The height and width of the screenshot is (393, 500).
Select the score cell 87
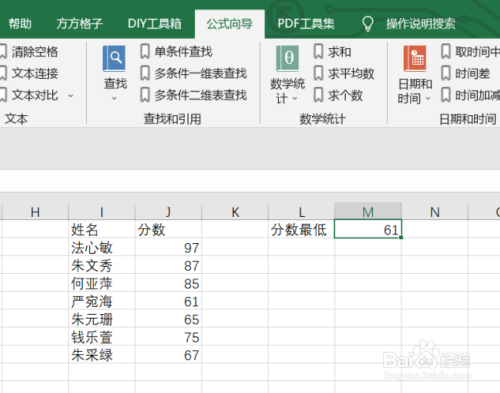click(168, 265)
